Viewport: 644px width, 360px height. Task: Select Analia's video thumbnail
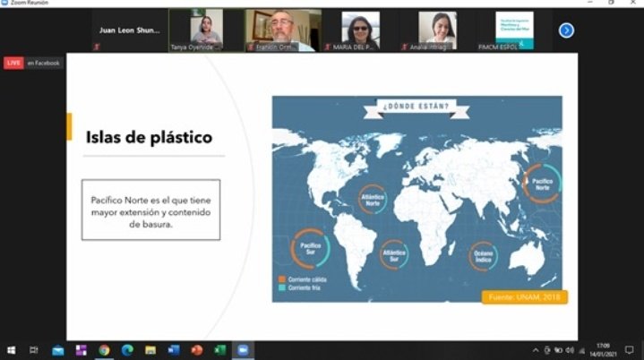(x=437, y=30)
